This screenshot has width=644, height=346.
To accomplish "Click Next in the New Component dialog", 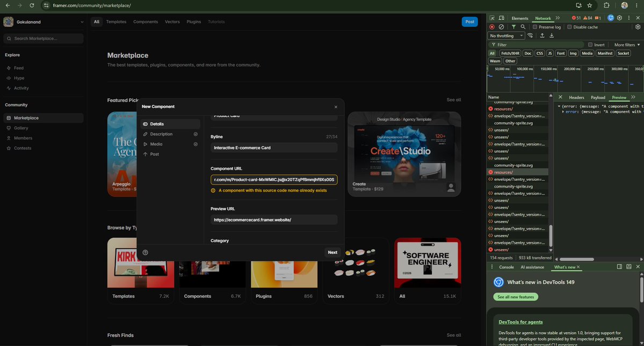I will pos(332,253).
